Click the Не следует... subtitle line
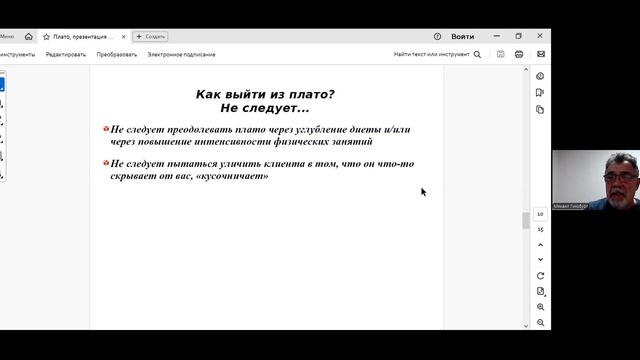640x360 pixels. pos(265,108)
